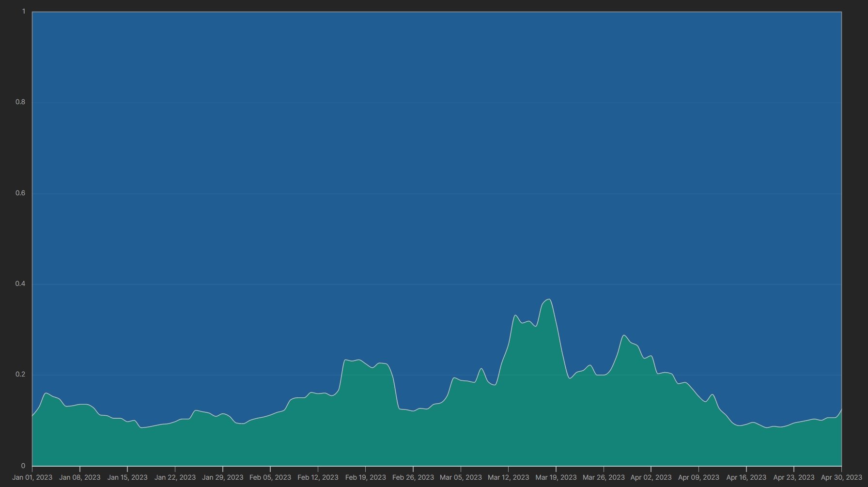Select the Apr 30, 2023 date label
This screenshot has width=868, height=487.
(x=841, y=477)
